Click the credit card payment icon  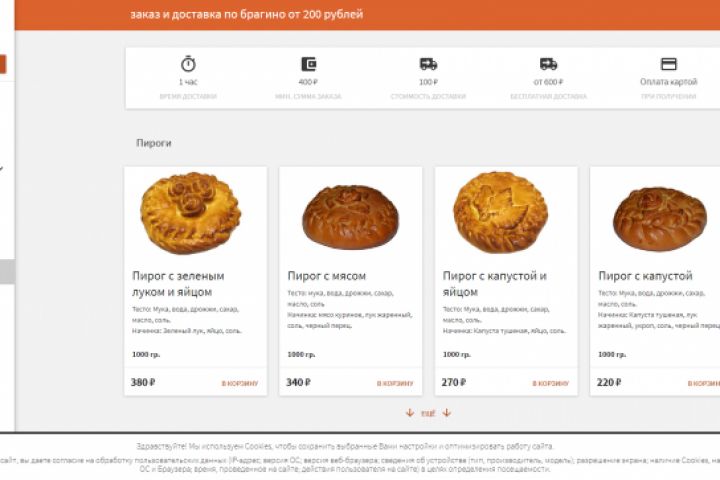point(668,64)
